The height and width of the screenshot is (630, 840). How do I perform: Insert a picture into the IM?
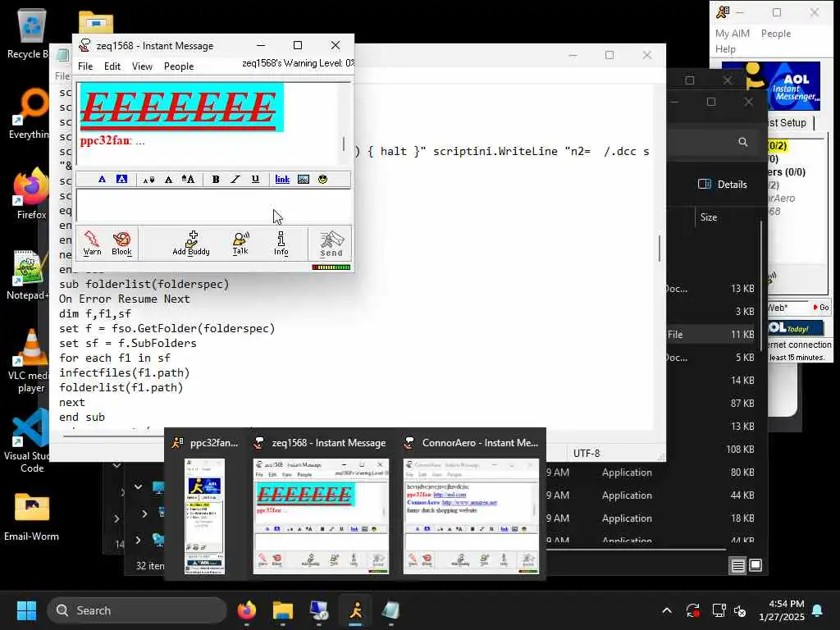point(304,180)
